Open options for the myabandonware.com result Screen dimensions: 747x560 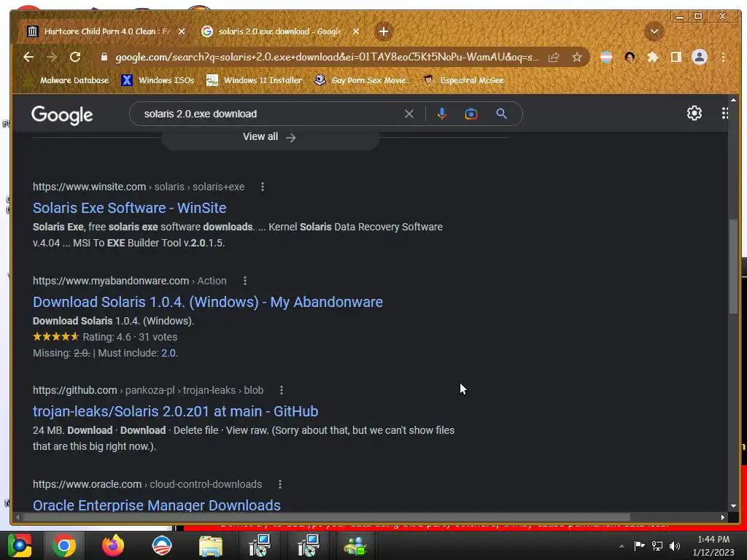click(x=245, y=281)
